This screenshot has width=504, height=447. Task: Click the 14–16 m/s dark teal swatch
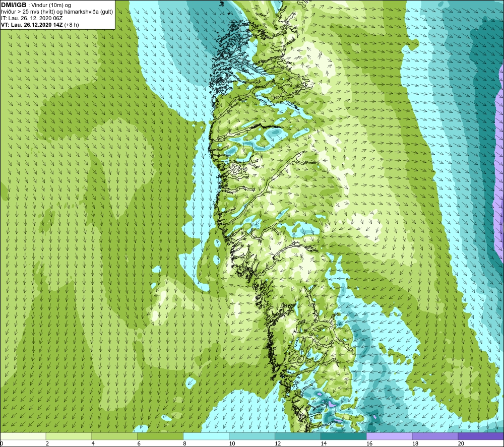click(343, 436)
